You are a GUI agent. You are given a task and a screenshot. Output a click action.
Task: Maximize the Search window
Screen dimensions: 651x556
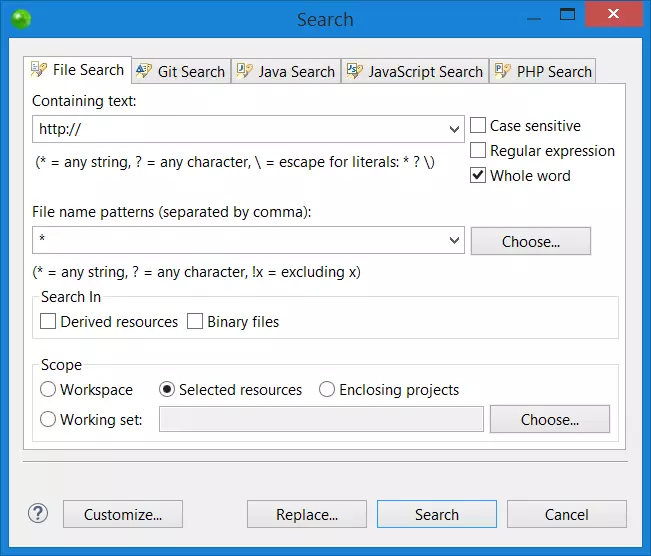point(567,14)
